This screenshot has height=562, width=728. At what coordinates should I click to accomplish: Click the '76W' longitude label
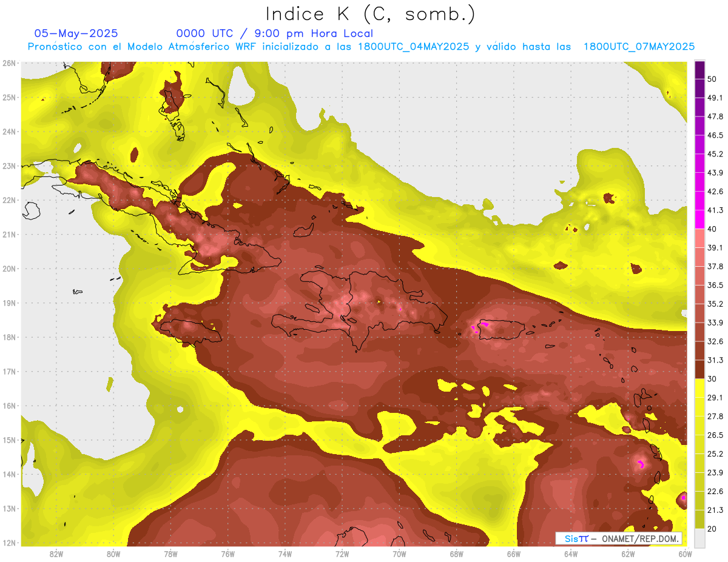click(227, 554)
